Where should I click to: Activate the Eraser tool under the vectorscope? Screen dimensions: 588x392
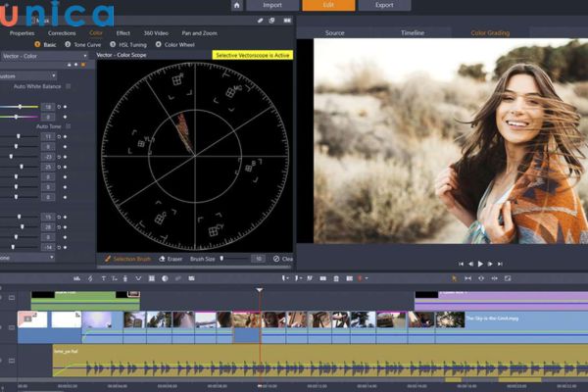[171, 259]
